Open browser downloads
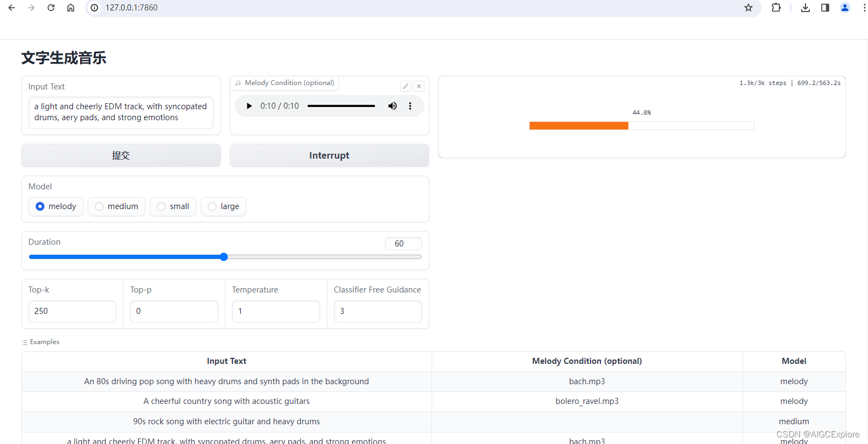The image size is (868, 444). (x=805, y=8)
